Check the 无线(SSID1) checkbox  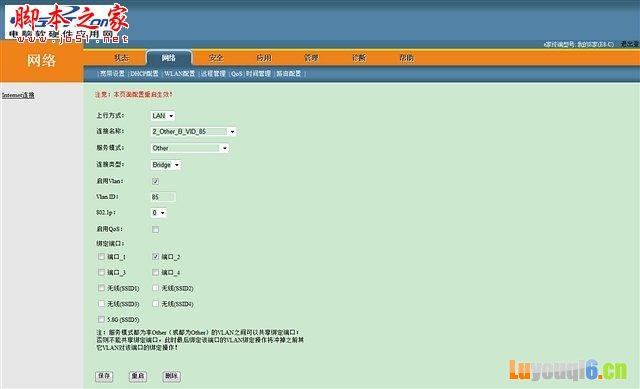101,288
